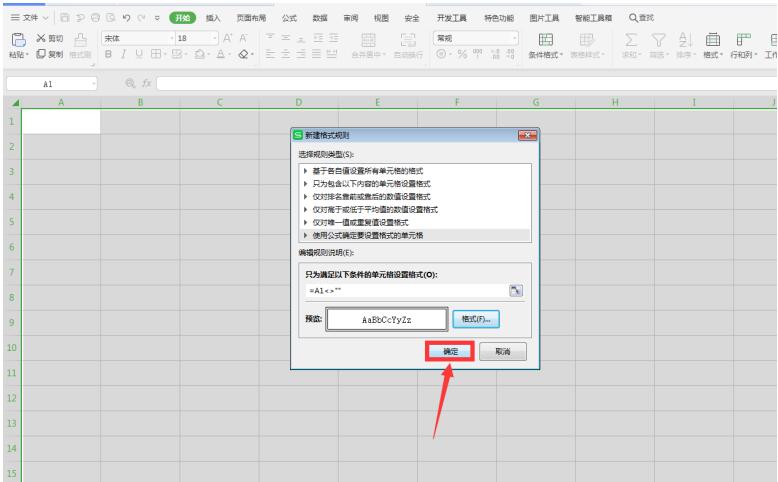Click the range selector icon in dialog
The height and width of the screenshot is (482, 778).
tap(516, 290)
